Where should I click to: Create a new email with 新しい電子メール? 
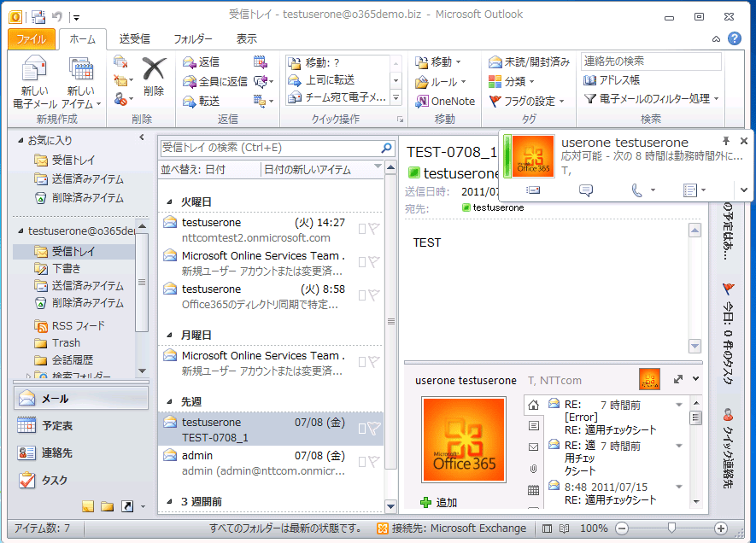pos(34,82)
